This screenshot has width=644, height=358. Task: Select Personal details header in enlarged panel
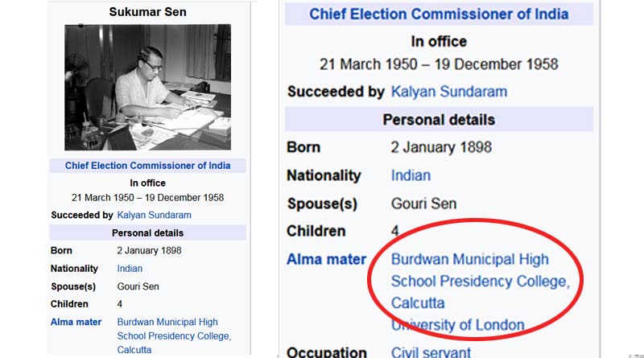[x=439, y=120]
